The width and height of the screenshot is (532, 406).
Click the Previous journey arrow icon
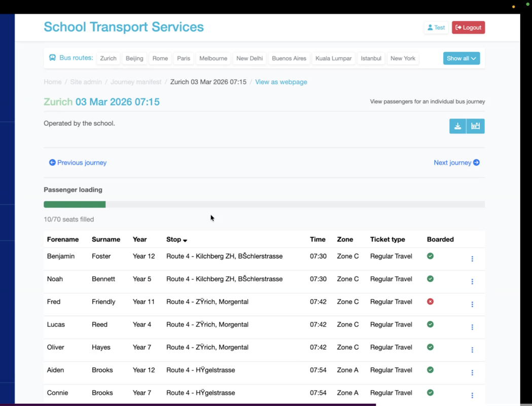point(52,162)
